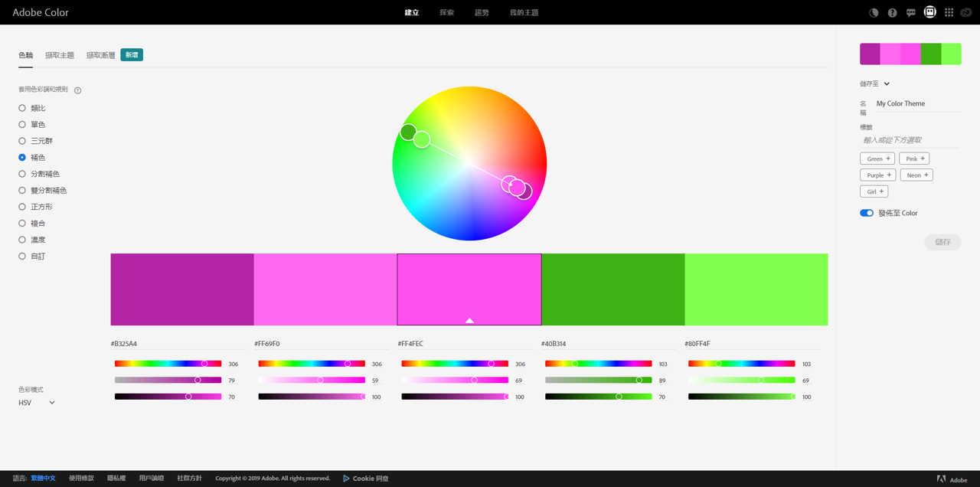Open the 建立 top navigation item

412,13
